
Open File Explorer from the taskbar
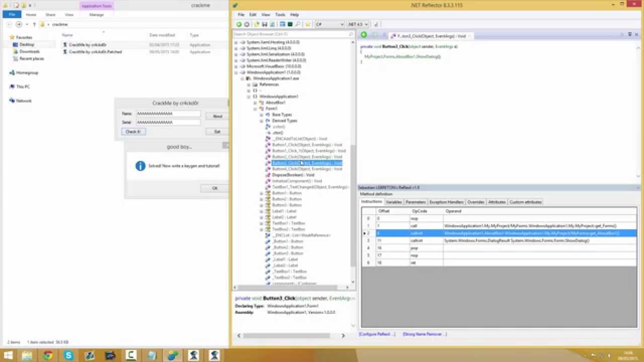[x=27, y=355]
